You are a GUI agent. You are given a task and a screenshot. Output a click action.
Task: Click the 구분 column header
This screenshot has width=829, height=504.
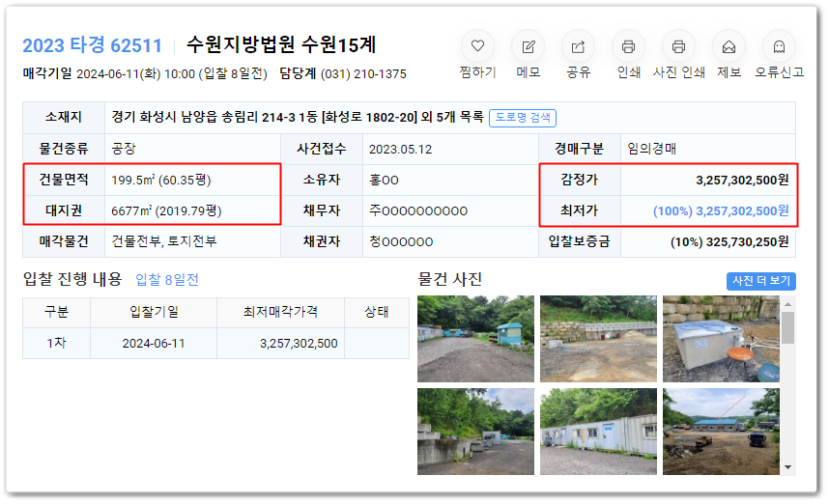click(x=56, y=312)
